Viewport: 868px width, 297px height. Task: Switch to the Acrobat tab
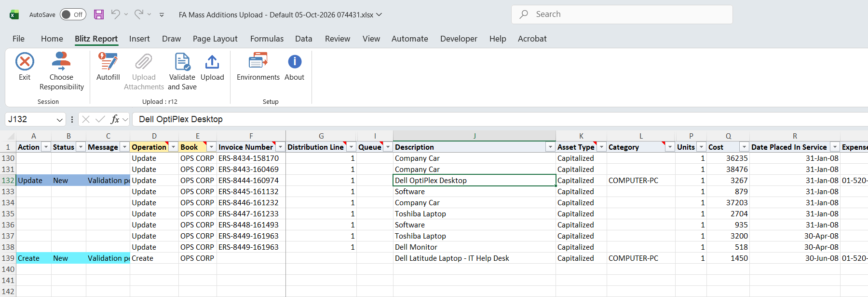tap(532, 39)
